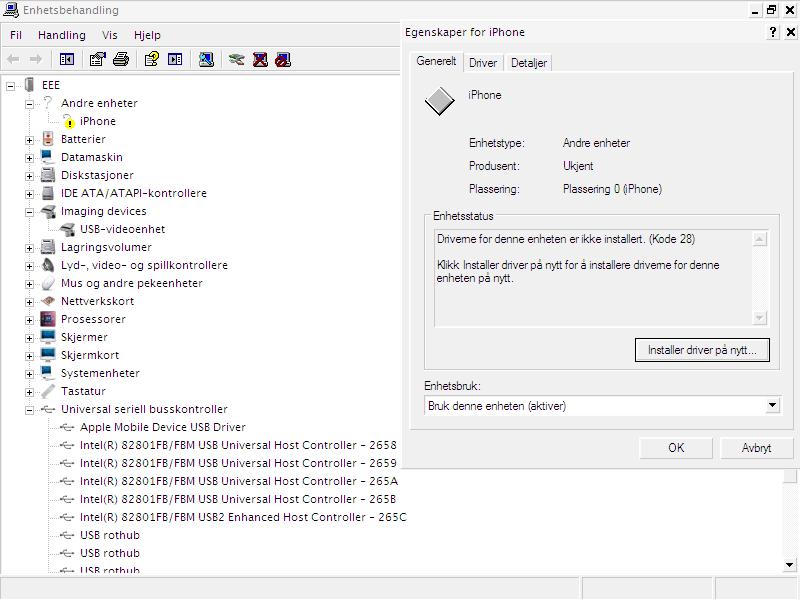Image resolution: width=800 pixels, height=600 pixels.
Task: Close the iPhone properties dialog
Action: point(791,32)
